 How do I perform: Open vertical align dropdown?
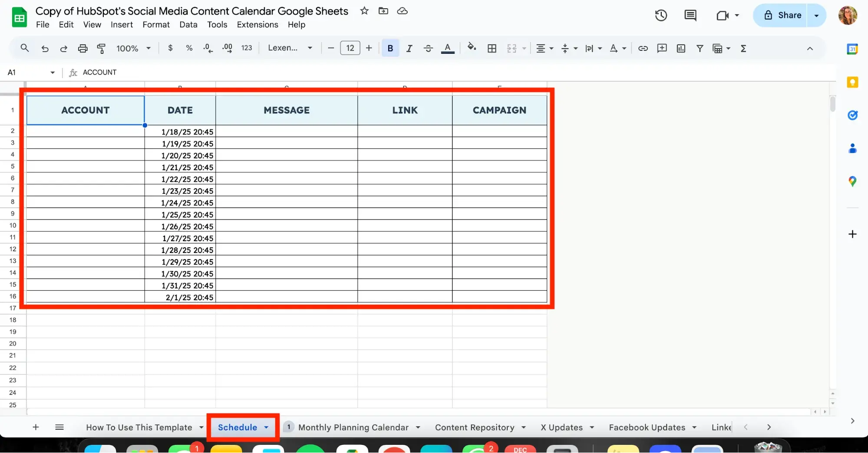(568, 49)
